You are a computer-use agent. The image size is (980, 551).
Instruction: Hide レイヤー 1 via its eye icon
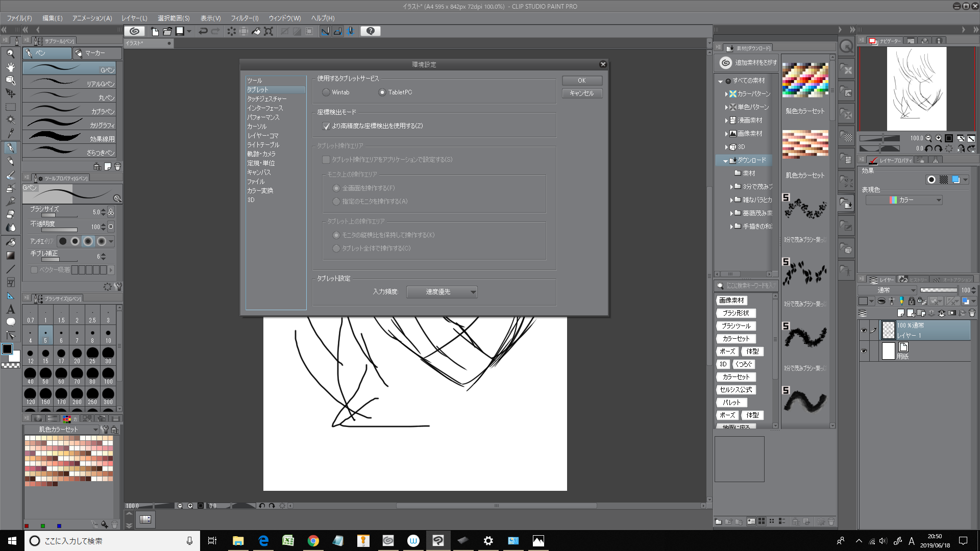tap(864, 331)
